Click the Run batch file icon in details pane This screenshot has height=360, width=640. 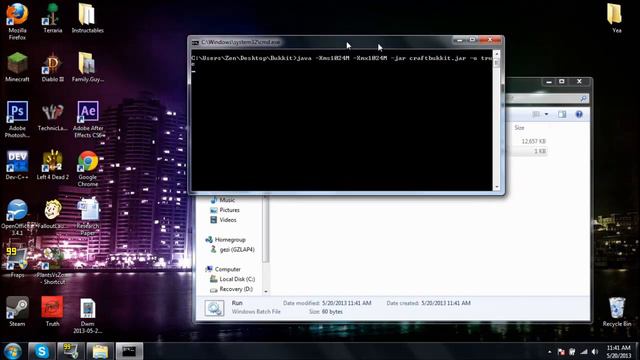point(214,308)
